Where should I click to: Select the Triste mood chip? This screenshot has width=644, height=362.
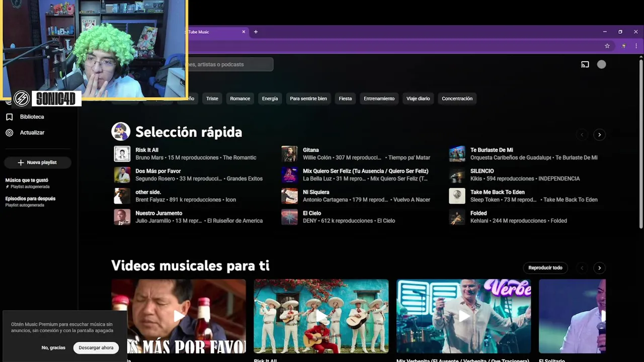(212, 99)
